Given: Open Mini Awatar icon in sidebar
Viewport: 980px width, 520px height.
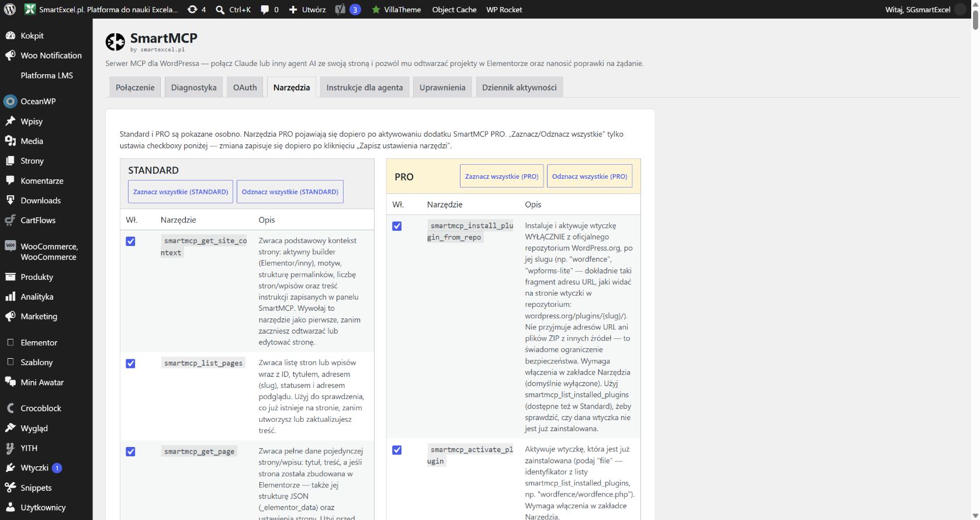Looking at the screenshot, I should click(x=10, y=382).
